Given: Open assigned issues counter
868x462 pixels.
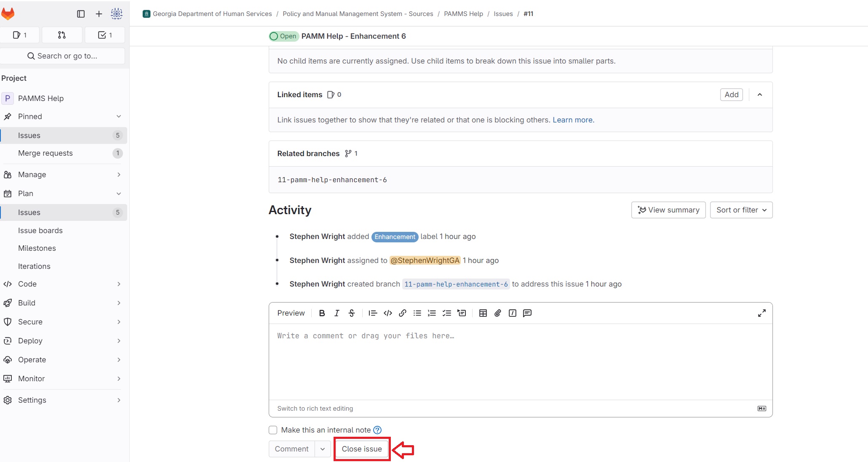Looking at the screenshot, I should 20,35.
